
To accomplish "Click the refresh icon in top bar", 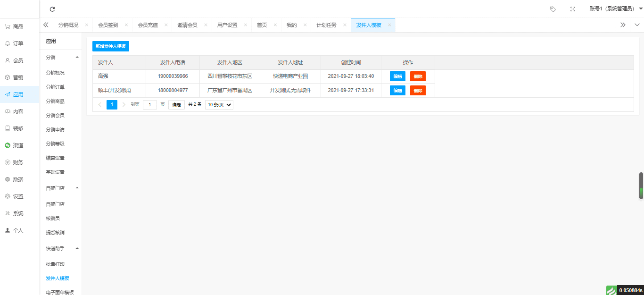I will (x=52, y=9).
